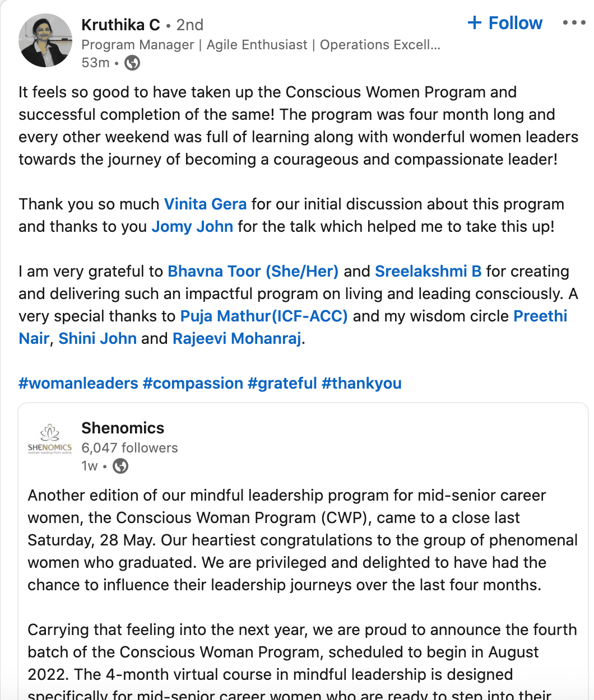Screen dimensions: 594x700
Task: Click the Shenomics lotus logo
Action: click(x=50, y=439)
